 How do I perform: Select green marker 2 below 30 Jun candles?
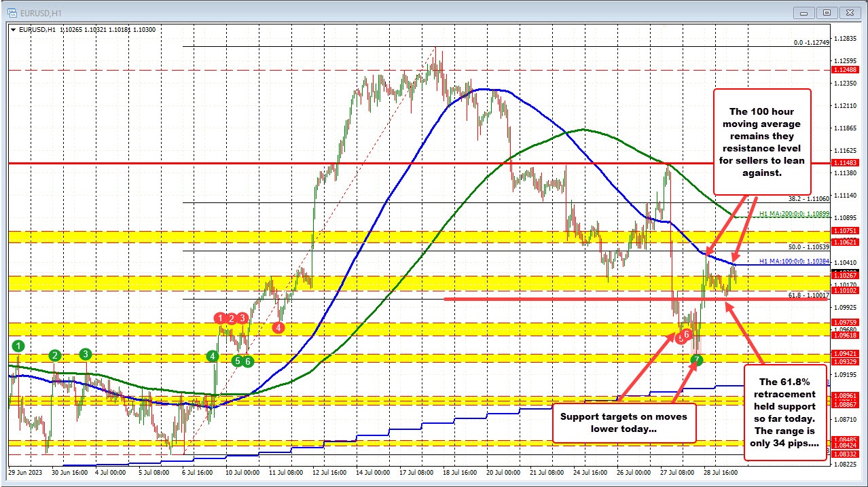(x=54, y=355)
